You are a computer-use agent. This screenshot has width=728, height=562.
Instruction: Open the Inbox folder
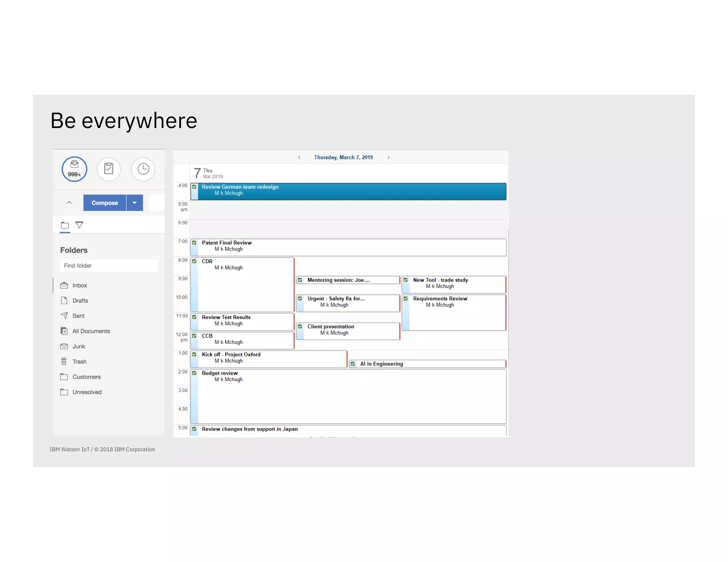[x=80, y=285]
